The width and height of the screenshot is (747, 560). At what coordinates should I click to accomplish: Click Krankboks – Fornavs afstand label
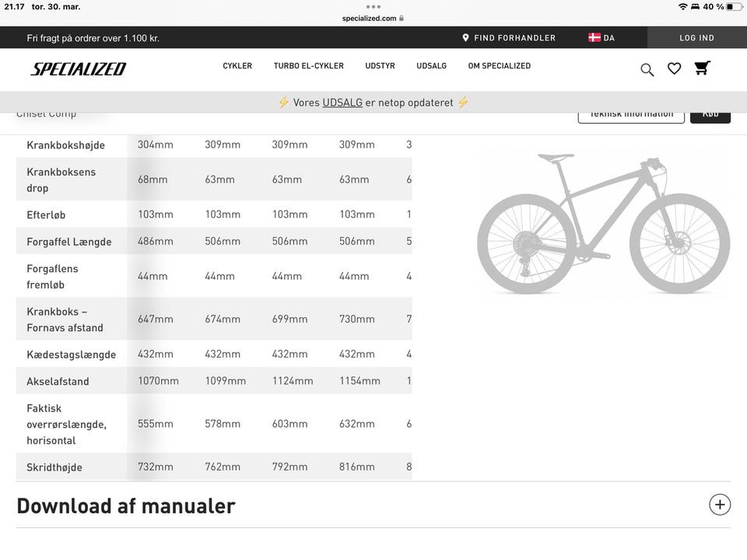(65, 319)
